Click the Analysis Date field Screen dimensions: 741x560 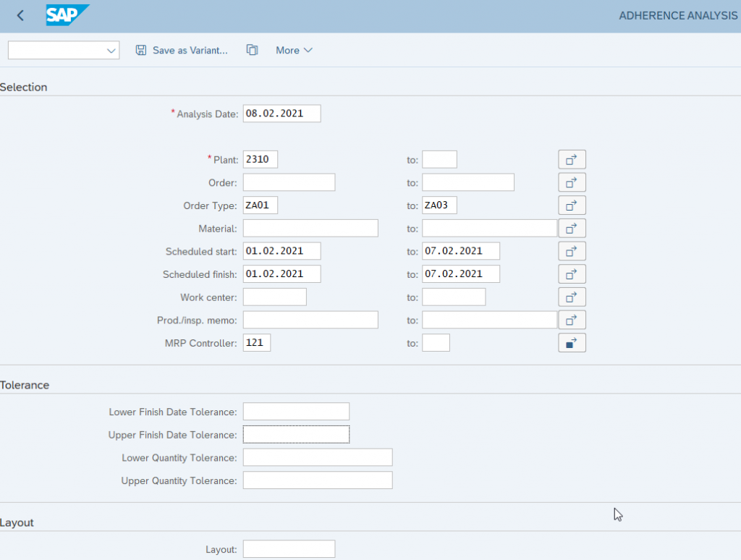pos(281,114)
